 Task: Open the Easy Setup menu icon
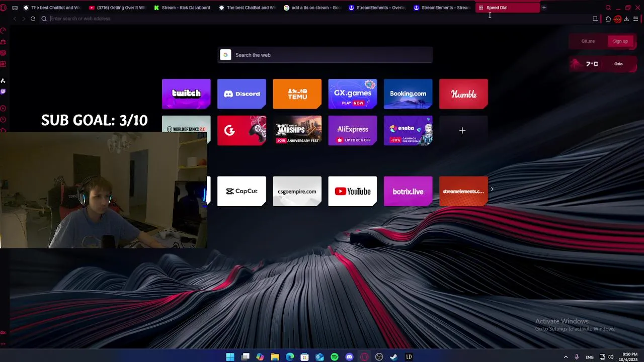(636, 19)
